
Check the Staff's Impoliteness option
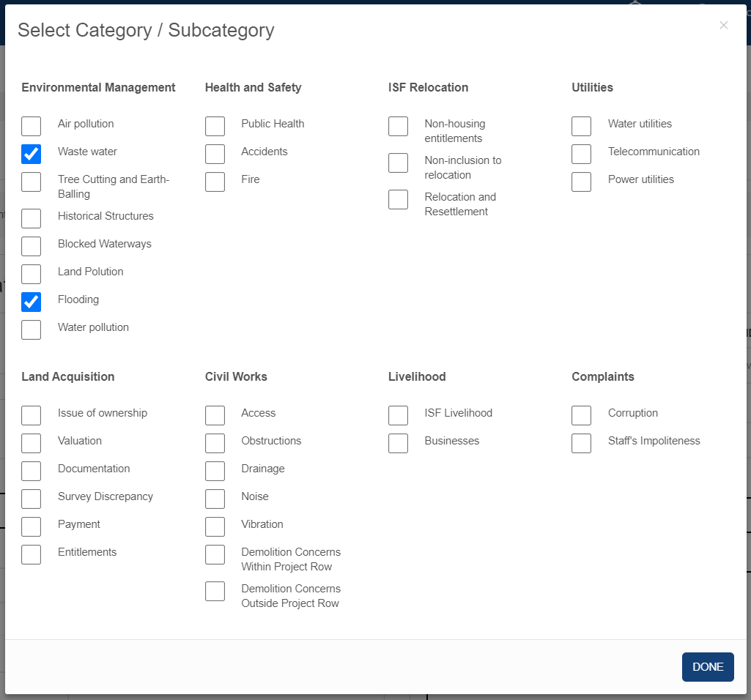(x=581, y=443)
